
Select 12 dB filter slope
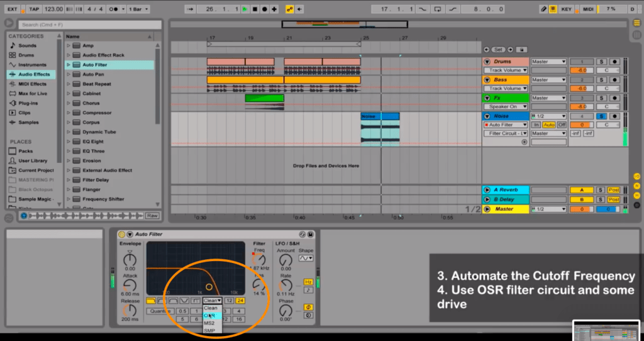pyautogui.click(x=229, y=301)
